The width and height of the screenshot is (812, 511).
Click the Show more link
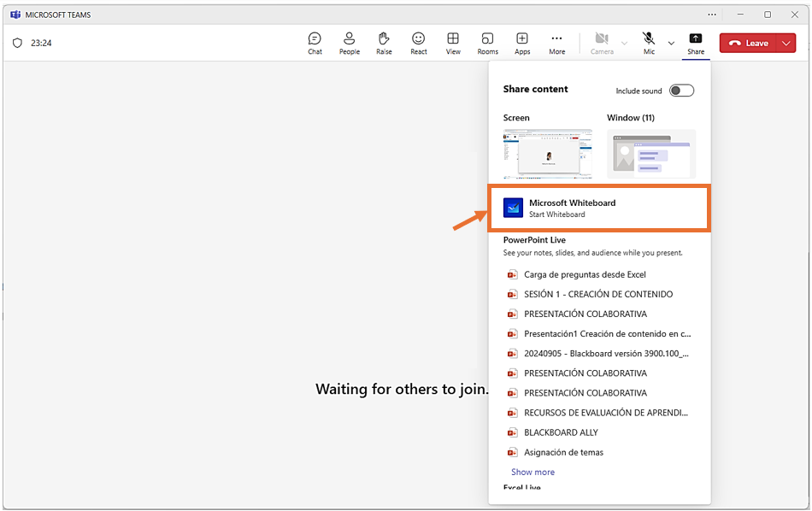(x=533, y=472)
